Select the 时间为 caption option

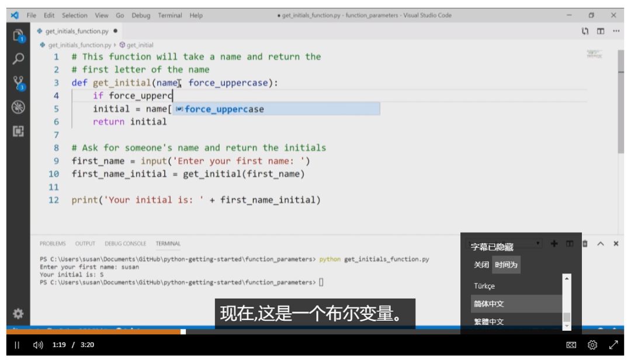pos(506,265)
